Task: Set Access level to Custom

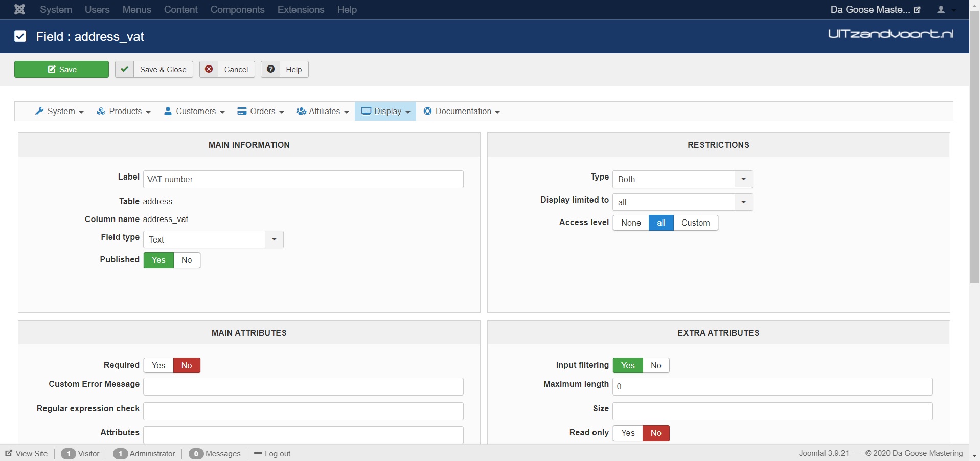Action: 695,223
